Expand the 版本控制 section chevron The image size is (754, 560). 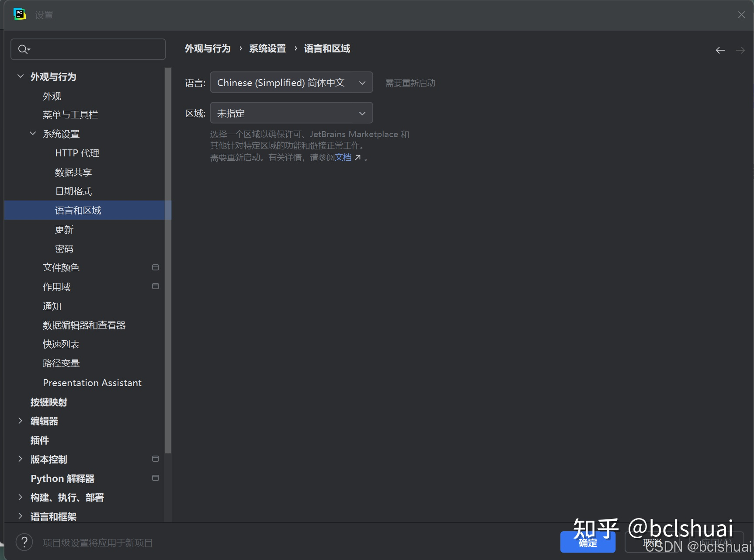point(20,459)
